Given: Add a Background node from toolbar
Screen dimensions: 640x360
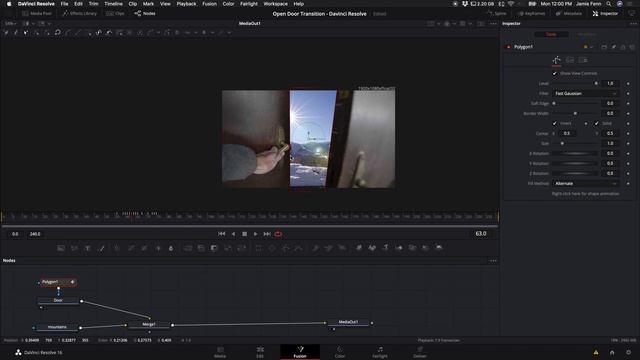Looking at the screenshot, I should [x=61, y=248].
